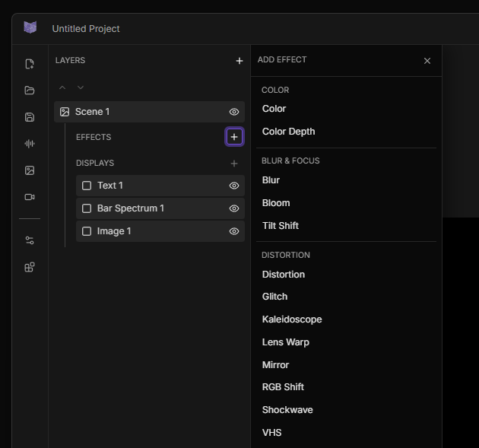Click the BLUR & FOCUS category heading
The height and width of the screenshot is (448, 479).
(290, 160)
